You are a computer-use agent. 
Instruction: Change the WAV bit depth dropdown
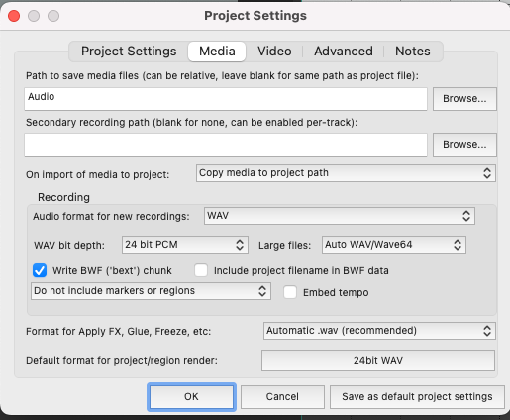185,245
